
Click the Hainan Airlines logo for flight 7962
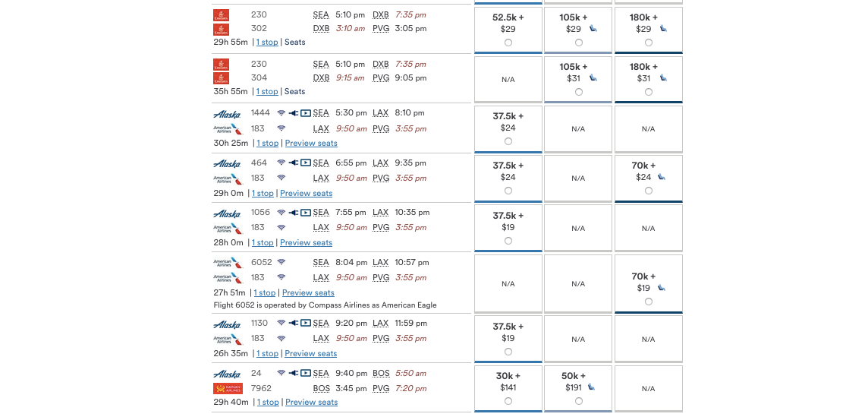point(228,389)
